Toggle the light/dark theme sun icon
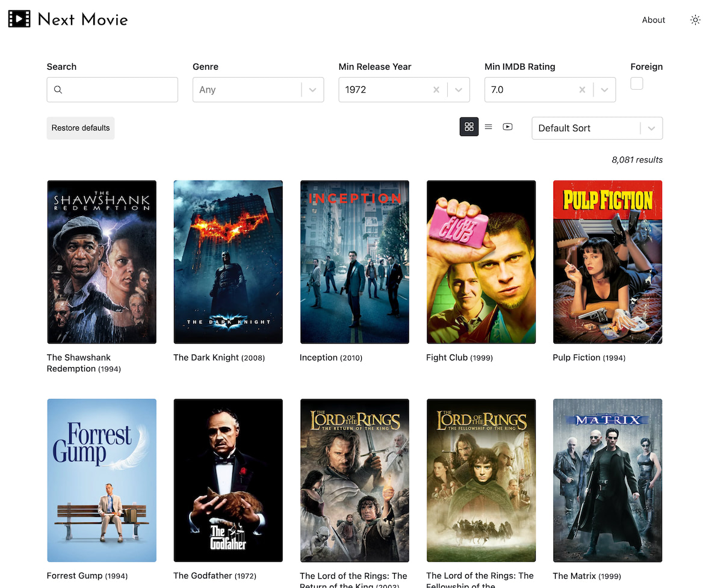709x588 pixels. (695, 20)
